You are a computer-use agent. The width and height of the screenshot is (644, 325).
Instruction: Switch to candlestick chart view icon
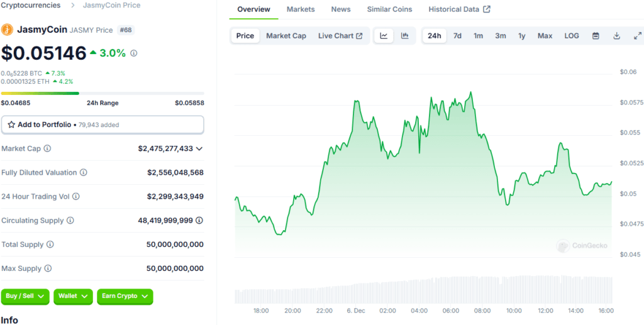pyautogui.click(x=404, y=36)
